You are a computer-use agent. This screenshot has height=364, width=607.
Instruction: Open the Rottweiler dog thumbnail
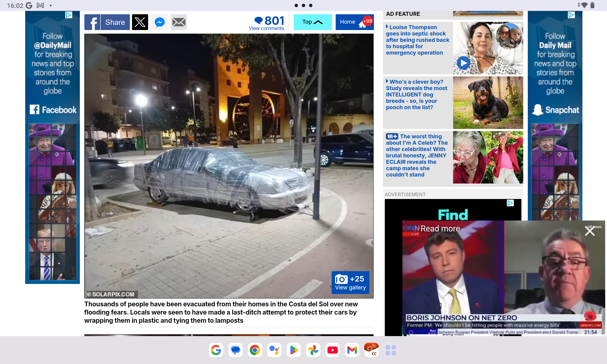pos(488,103)
